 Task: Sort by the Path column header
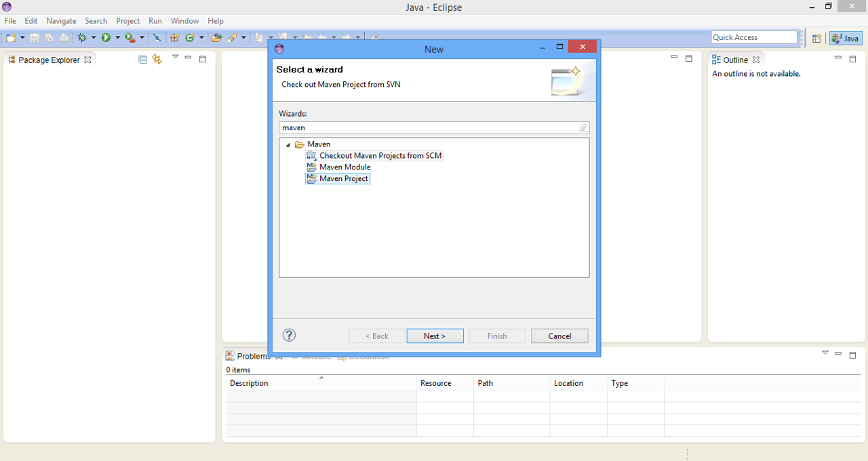tap(511, 383)
